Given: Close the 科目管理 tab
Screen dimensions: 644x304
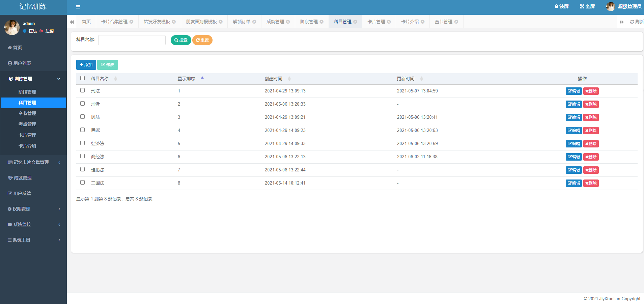Looking at the screenshot, I should click(x=355, y=22).
